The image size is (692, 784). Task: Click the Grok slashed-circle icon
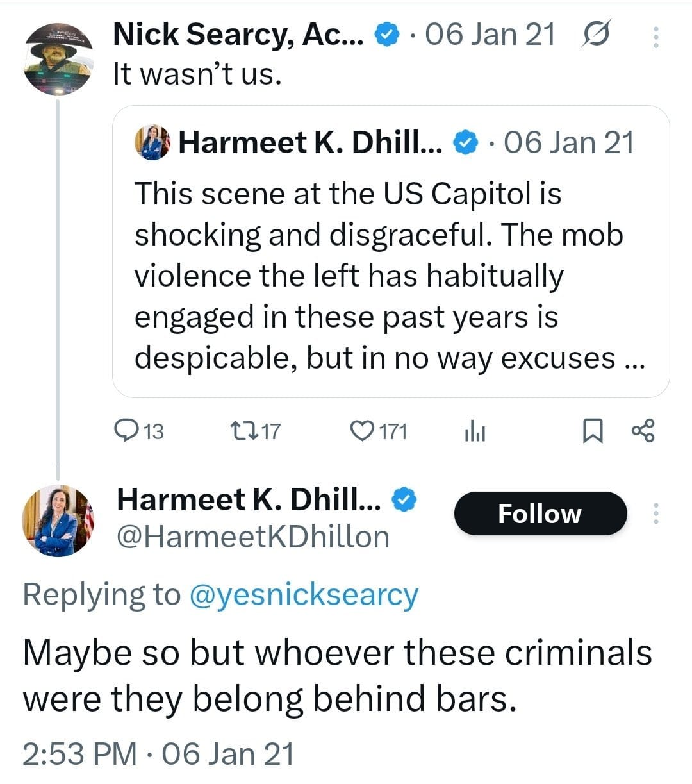[596, 34]
